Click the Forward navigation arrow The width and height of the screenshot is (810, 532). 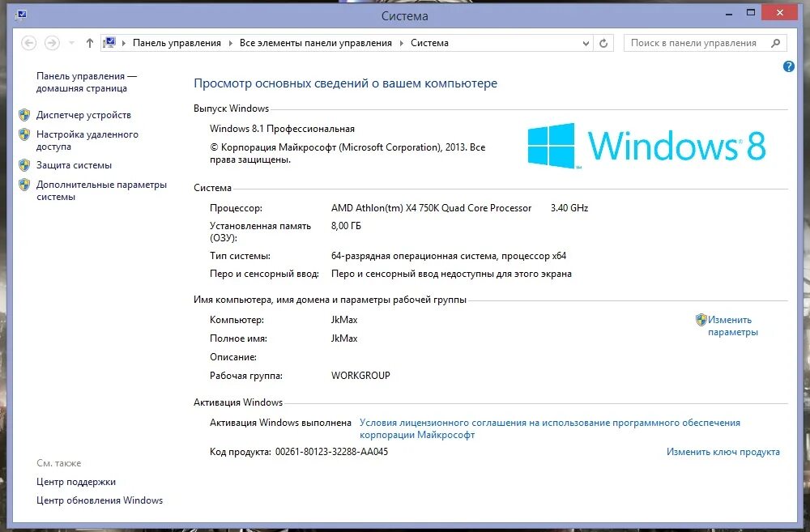pyautogui.click(x=52, y=43)
